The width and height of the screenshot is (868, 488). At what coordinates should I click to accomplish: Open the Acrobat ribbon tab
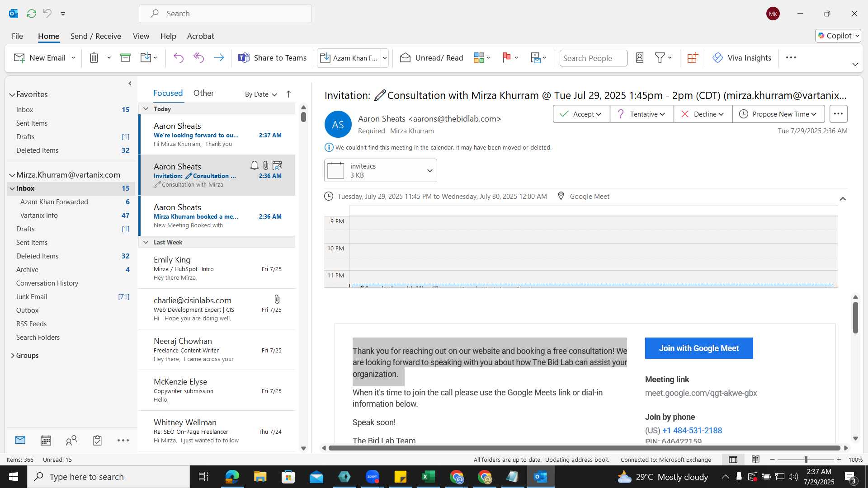[x=201, y=36]
